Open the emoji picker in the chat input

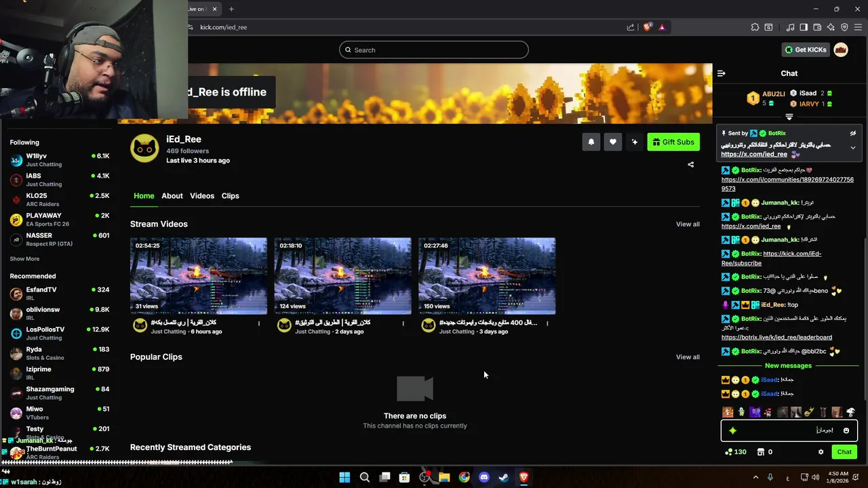846,430
